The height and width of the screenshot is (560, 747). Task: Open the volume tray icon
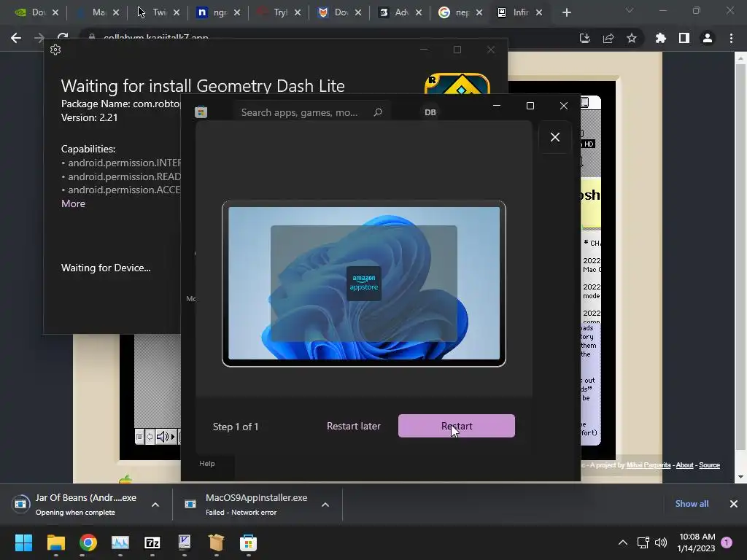(x=661, y=542)
